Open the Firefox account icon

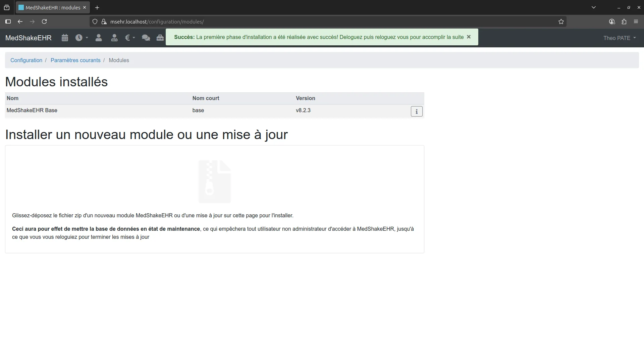(612, 21)
